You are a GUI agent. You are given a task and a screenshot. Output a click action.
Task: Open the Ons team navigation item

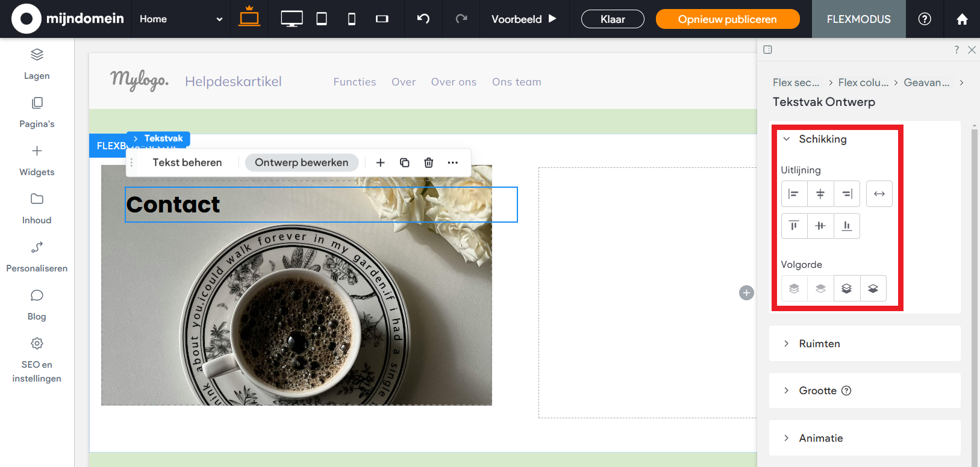[x=517, y=82]
